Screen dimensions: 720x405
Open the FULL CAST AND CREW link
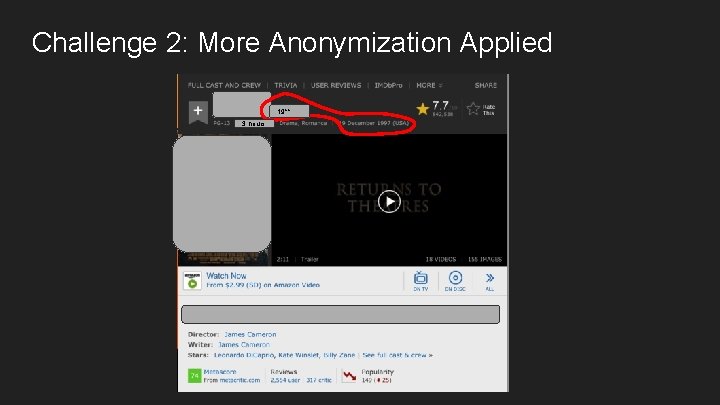[224, 85]
